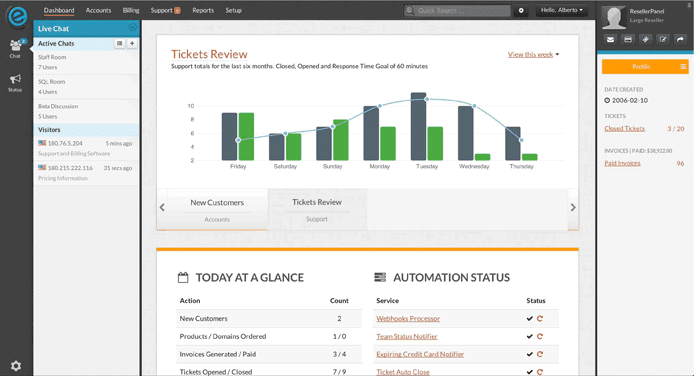Open the Paid Invoices link
The height and width of the screenshot is (376, 694).
622,163
